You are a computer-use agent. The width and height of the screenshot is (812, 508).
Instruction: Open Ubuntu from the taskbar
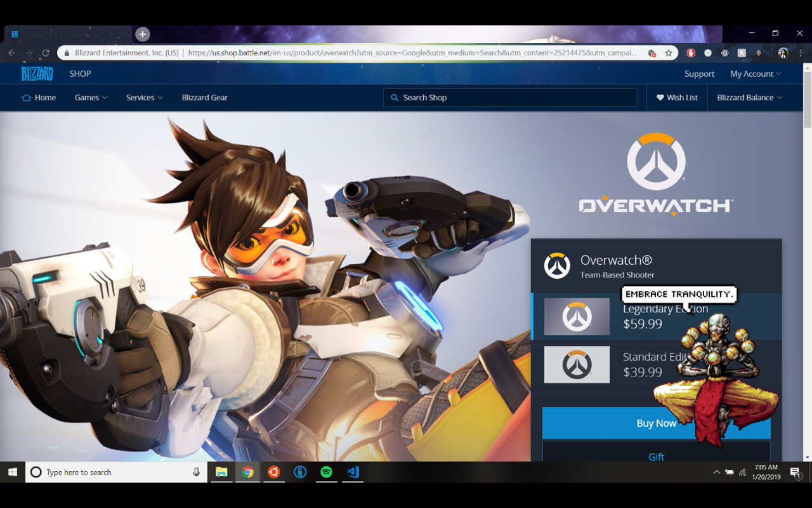point(274,472)
